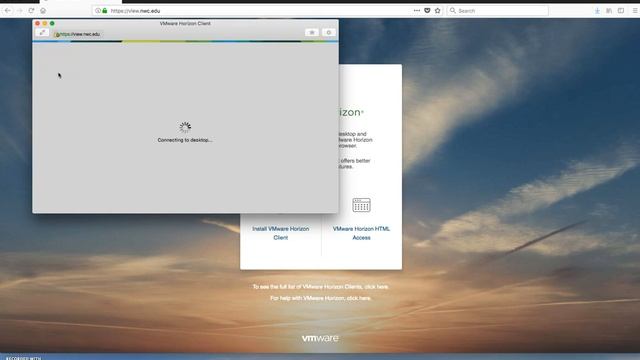Click VMware Horizon HTML Access link

[361, 233]
